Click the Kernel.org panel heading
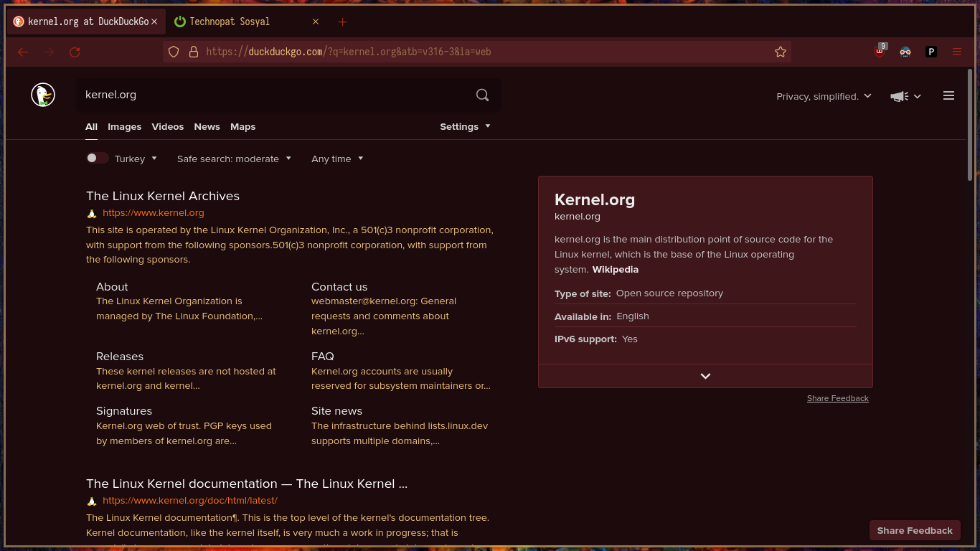Image resolution: width=980 pixels, height=551 pixels. [595, 199]
